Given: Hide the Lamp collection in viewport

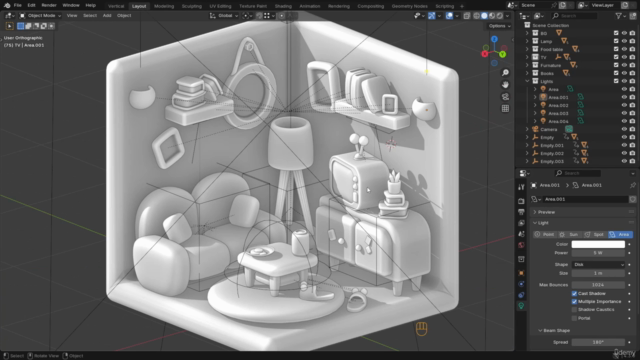Looking at the screenshot, I should click(624, 41).
